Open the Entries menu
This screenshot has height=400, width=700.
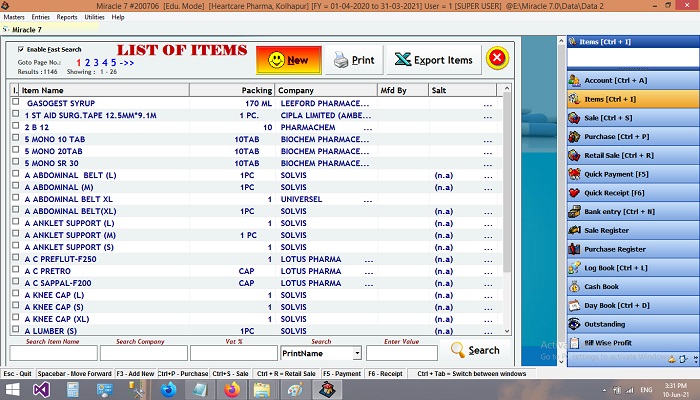[x=41, y=17]
